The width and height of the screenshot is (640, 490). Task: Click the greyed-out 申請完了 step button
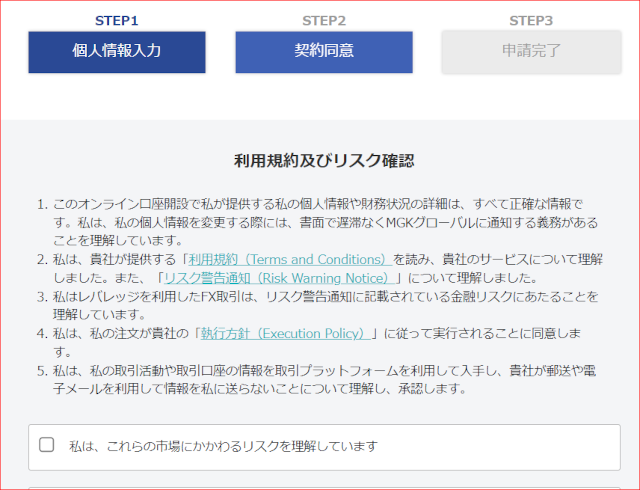(x=531, y=51)
